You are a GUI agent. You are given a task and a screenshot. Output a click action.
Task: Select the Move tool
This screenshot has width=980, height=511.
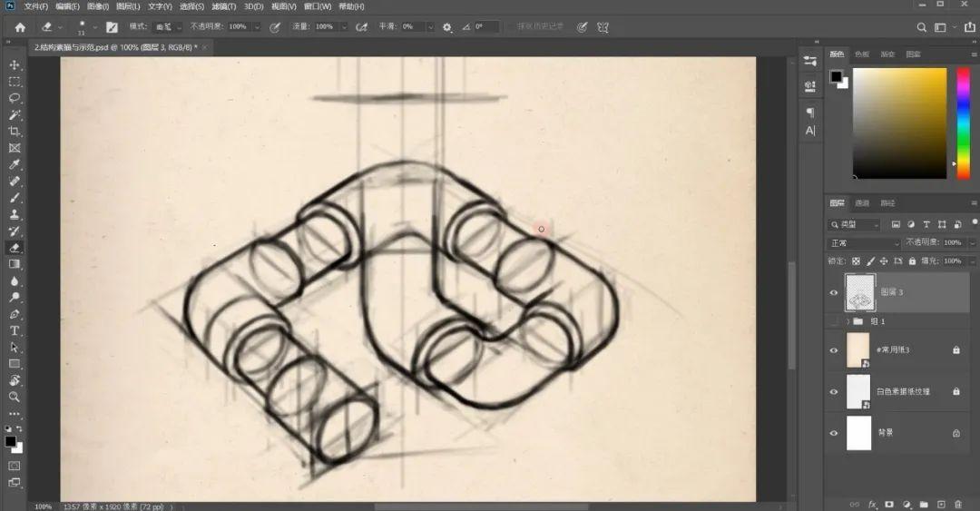coord(15,65)
